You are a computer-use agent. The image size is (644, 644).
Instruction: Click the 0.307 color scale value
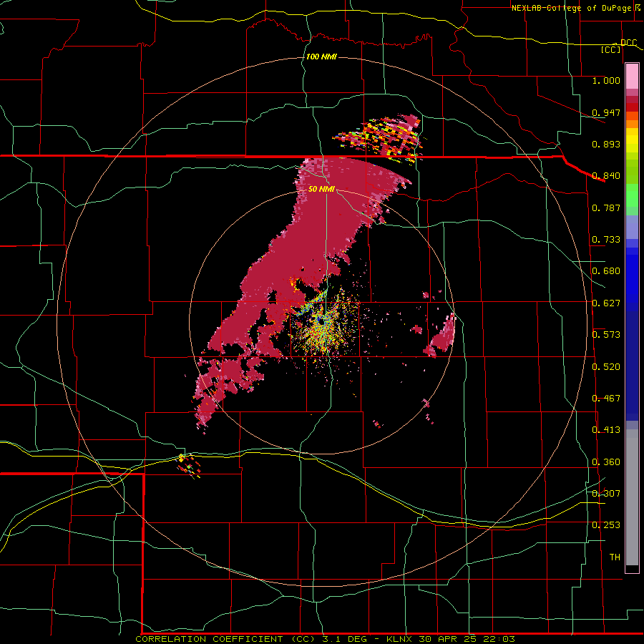[x=606, y=493]
